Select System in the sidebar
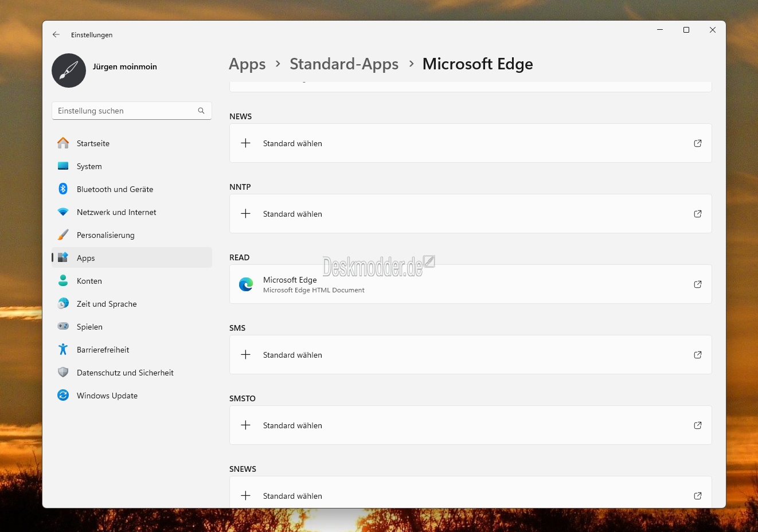This screenshot has width=758, height=532. pyautogui.click(x=132, y=166)
